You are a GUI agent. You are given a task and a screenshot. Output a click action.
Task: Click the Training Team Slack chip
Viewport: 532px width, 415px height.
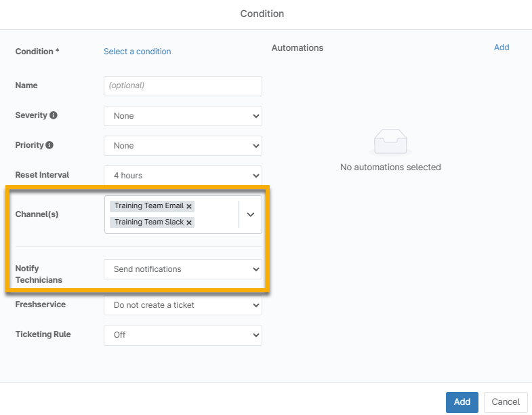[x=148, y=222]
